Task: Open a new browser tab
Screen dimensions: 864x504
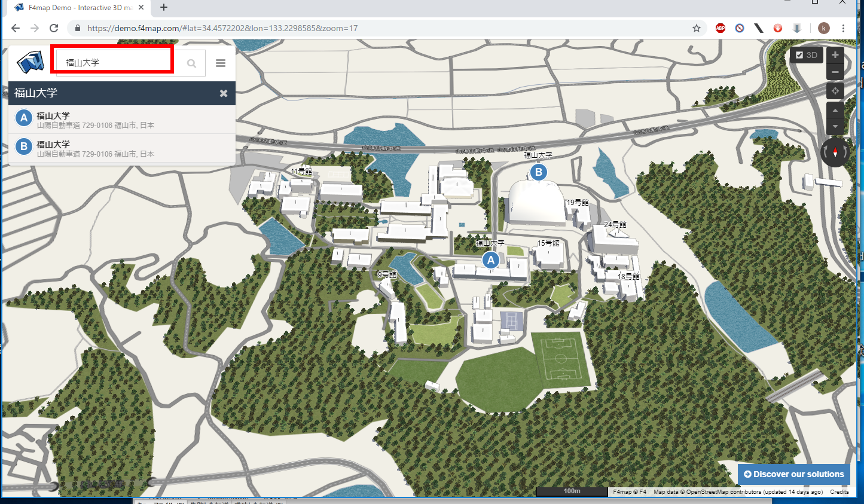Action: point(164,8)
